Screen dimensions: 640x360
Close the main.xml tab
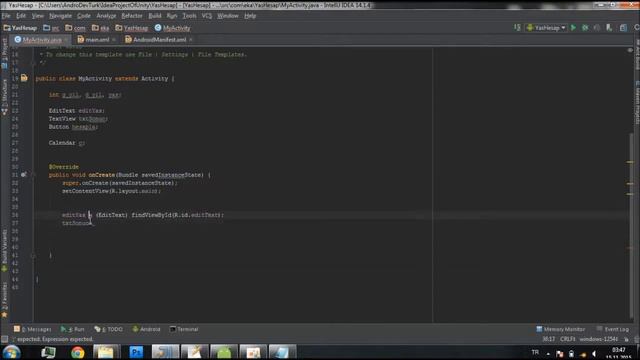coord(114,40)
